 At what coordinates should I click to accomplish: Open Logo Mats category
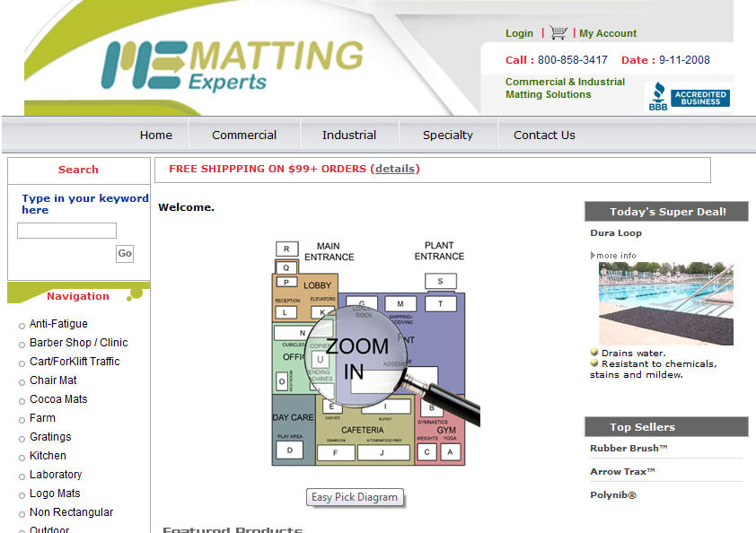point(55,493)
